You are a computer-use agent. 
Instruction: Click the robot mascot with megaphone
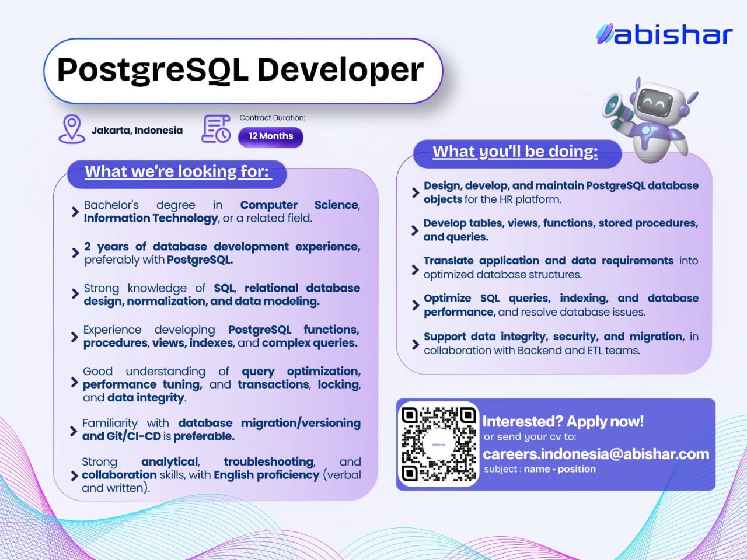651,118
